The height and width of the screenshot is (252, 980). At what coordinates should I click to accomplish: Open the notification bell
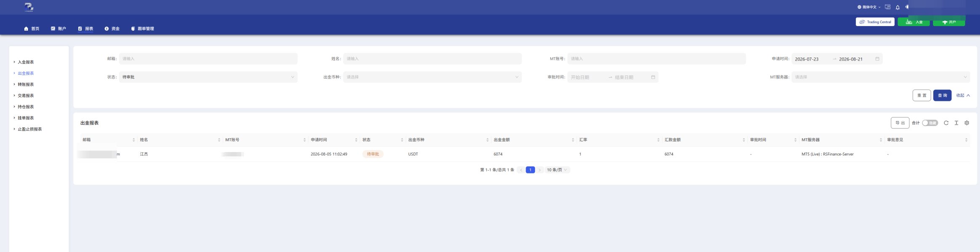898,7
